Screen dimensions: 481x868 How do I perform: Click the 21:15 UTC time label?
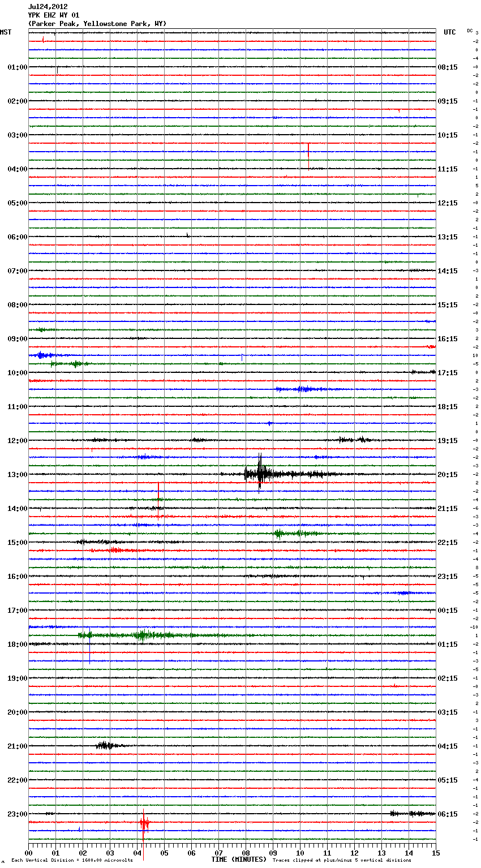click(448, 509)
